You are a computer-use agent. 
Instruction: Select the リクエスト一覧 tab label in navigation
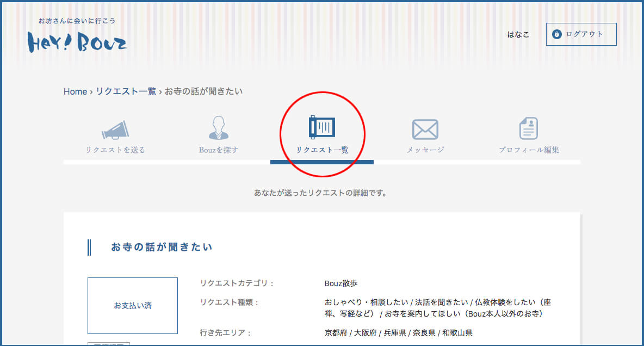coord(322,150)
